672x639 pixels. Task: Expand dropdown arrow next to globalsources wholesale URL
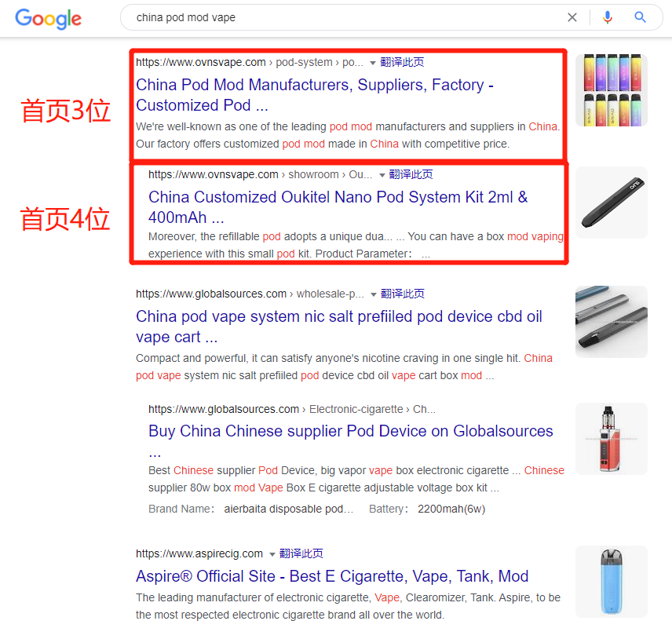374,294
